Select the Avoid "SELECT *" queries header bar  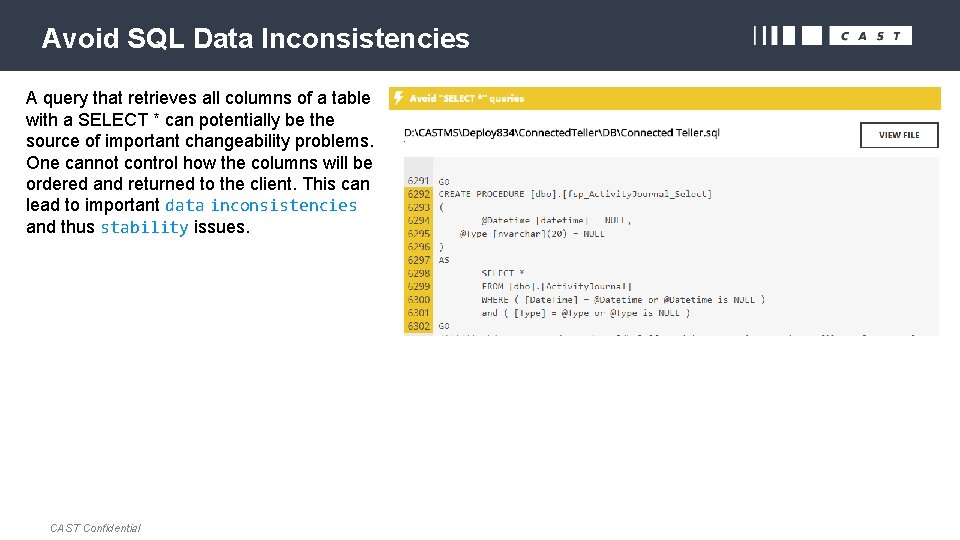[x=664, y=98]
